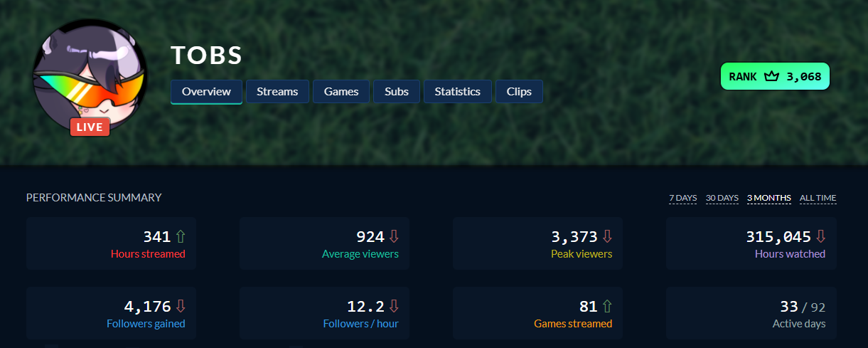Click the 341 hours value

click(x=157, y=237)
